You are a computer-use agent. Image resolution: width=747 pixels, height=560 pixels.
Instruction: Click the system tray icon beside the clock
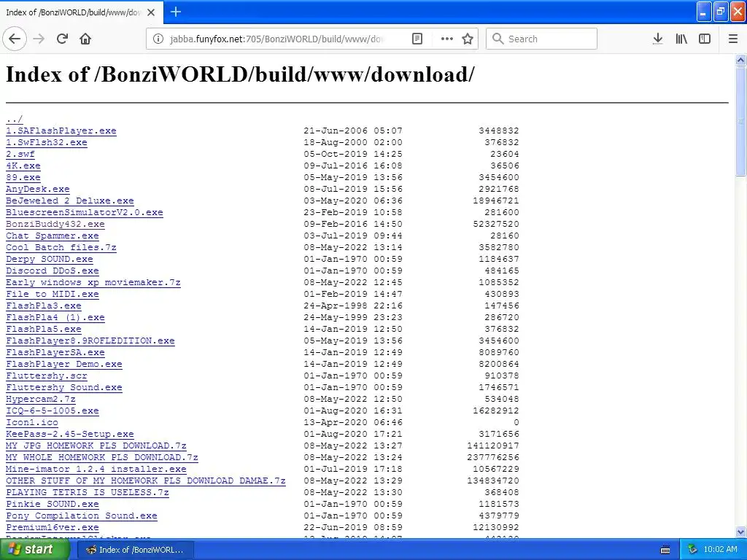[x=693, y=550]
